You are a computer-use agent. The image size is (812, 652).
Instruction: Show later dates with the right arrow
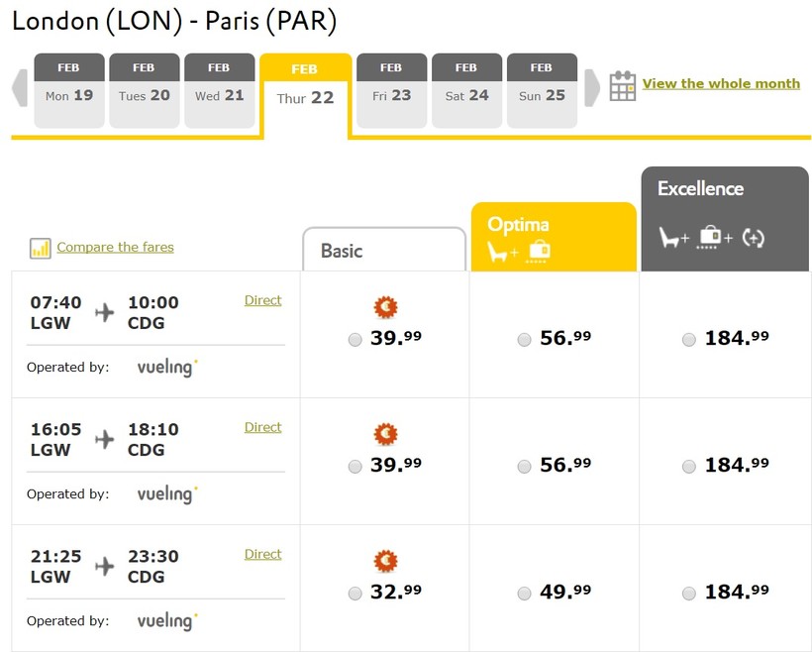click(592, 87)
